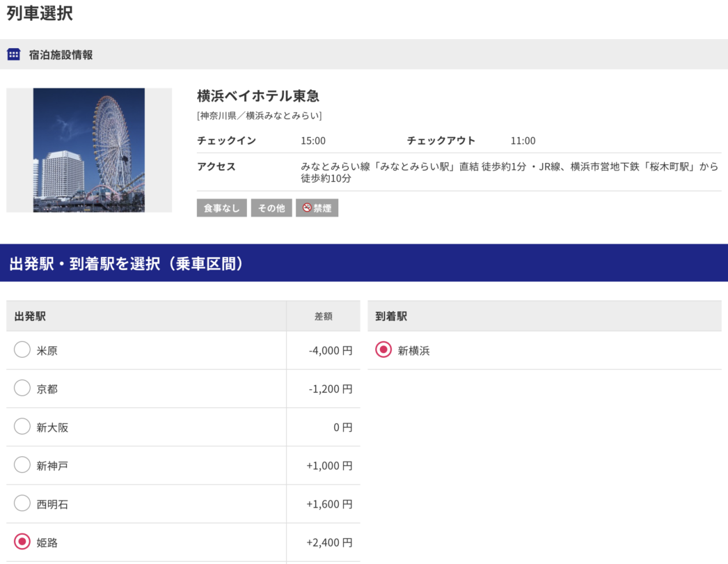Screen dimensions: 728x564
Task: Click the 米原 station label
Action: (47, 351)
